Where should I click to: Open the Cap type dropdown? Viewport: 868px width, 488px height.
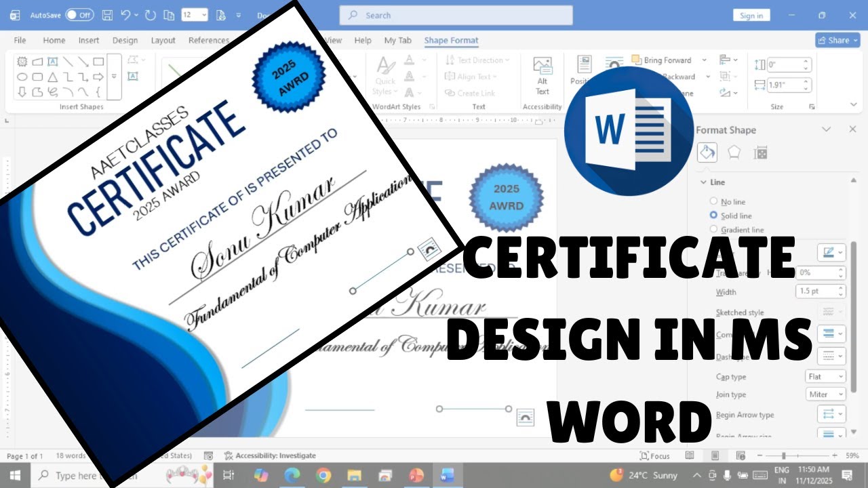(x=825, y=376)
